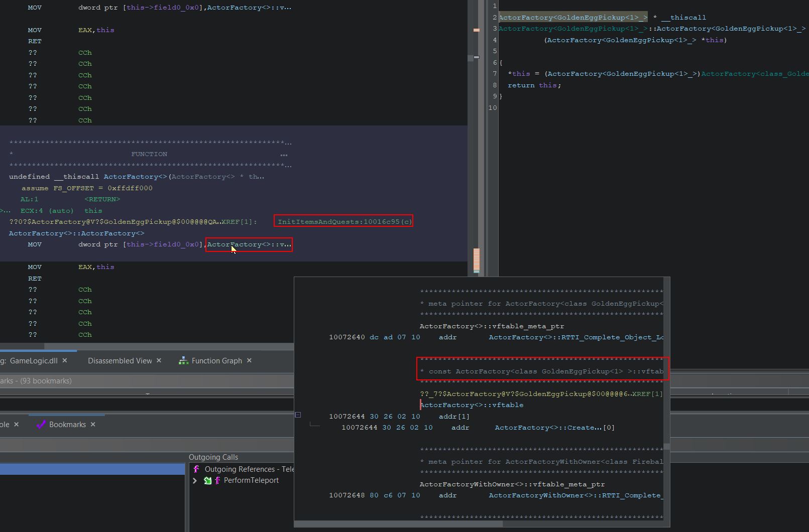Select the Outgoing References tree root
This screenshot has height=532, width=809.
(x=249, y=469)
